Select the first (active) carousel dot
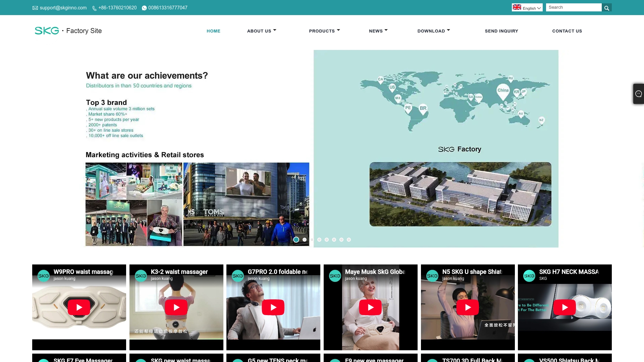The image size is (644, 362). point(296,240)
